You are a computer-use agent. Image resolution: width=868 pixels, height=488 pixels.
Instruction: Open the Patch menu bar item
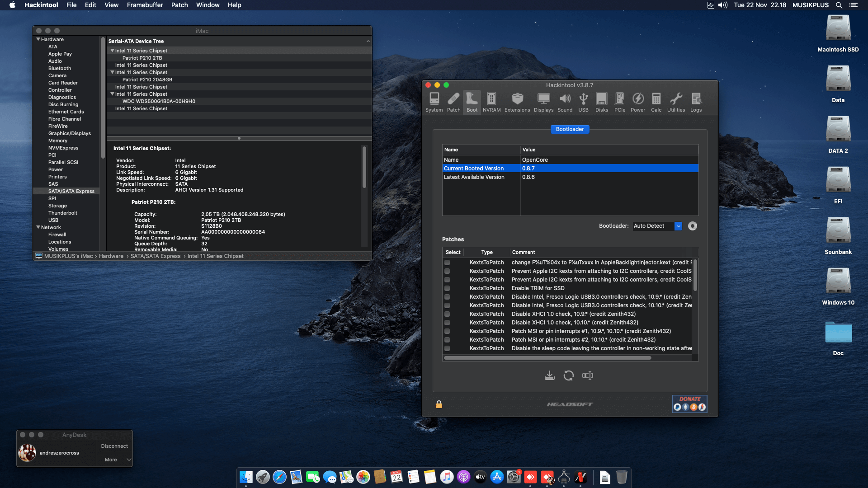click(179, 5)
